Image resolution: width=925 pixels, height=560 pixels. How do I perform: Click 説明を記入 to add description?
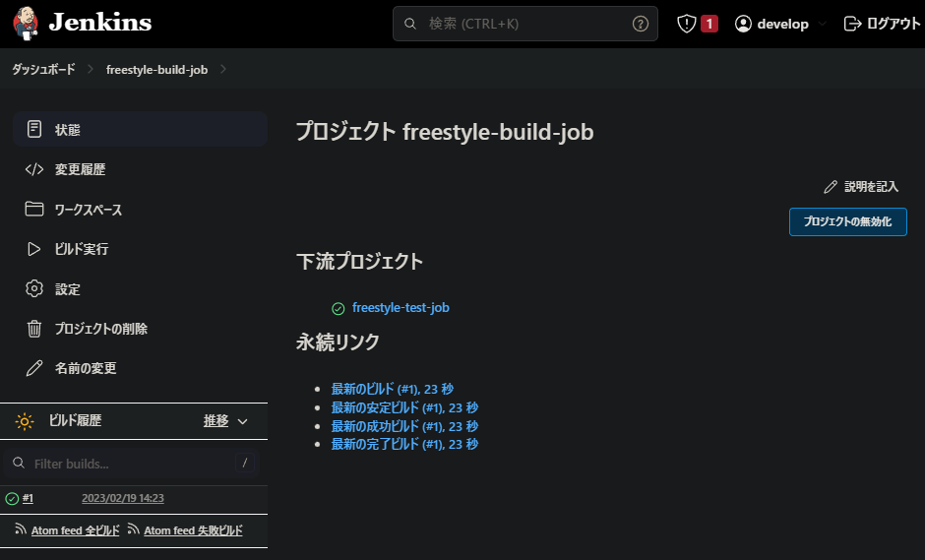coord(871,187)
